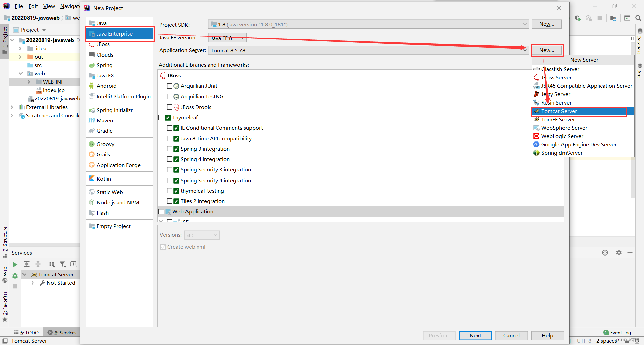This screenshot has height=345, width=644.
Task: Open the Favorites tool window
Action: [5, 306]
